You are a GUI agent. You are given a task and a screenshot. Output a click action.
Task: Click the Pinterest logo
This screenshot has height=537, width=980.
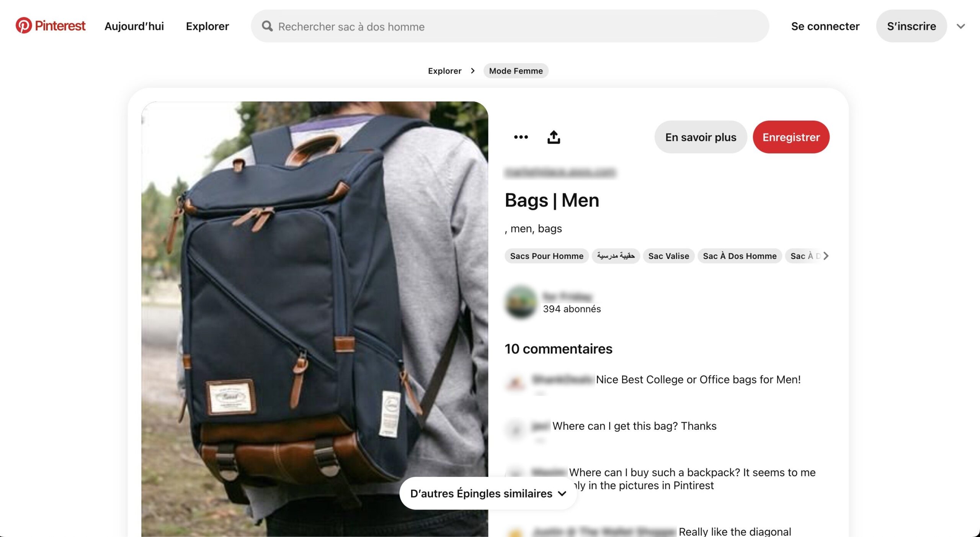tap(50, 26)
